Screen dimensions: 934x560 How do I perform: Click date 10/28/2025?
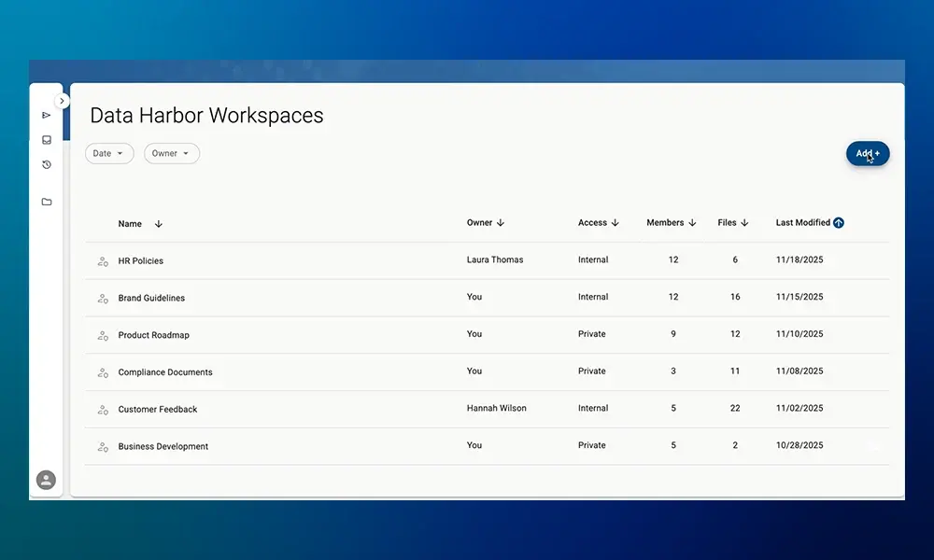click(x=800, y=445)
